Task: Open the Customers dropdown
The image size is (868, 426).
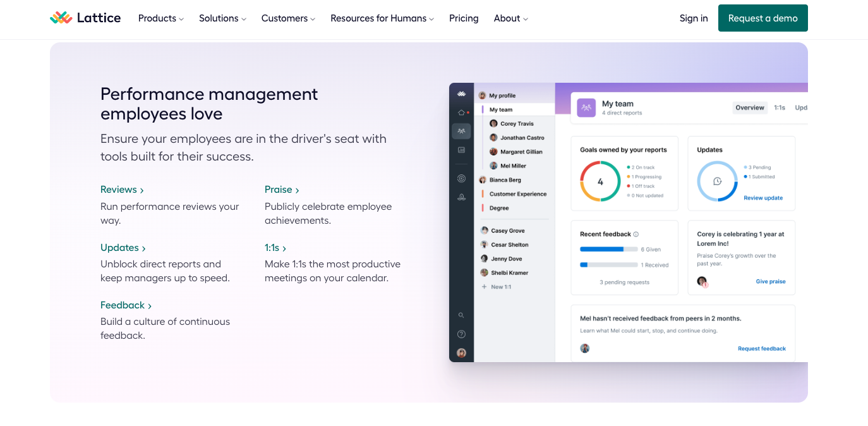Action: coord(288,18)
